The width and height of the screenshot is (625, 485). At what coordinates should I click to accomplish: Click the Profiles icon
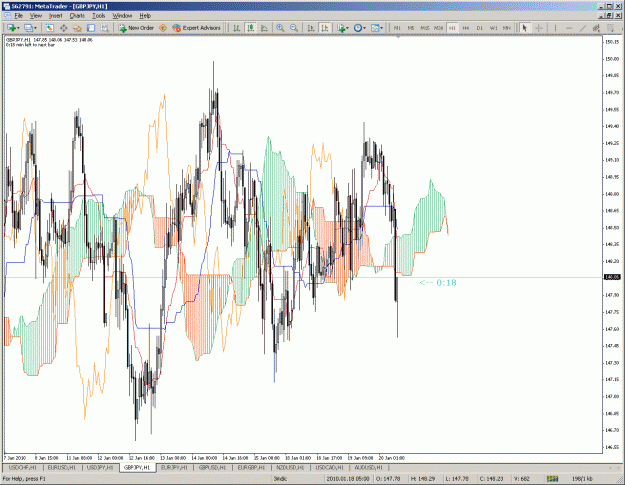[28, 28]
